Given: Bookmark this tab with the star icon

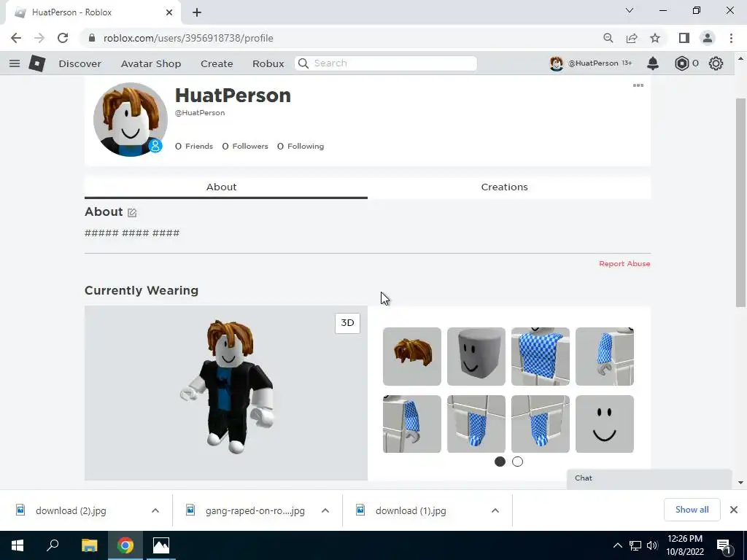Looking at the screenshot, I should point(655,38).
